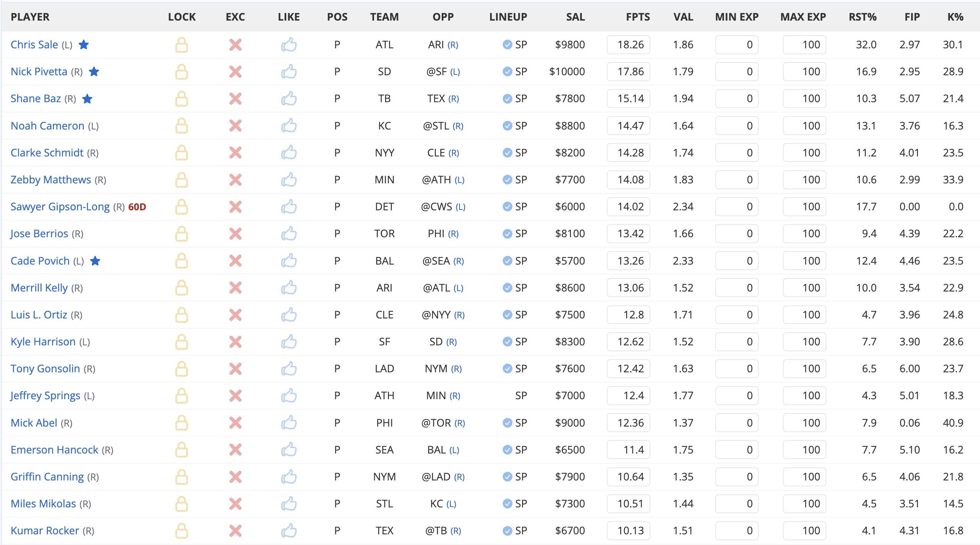Viewport: 980px width, 545px height.
Task: Lock Kumar Rocker using the padlock icon
Action: pos(182,531)
